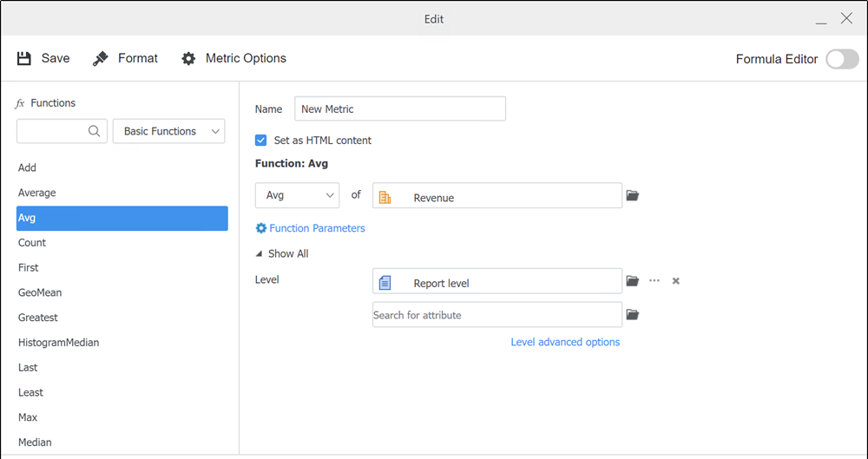Uncheck Set as HTML content checkbox
868x459 pixels.
tap(261, 140)
